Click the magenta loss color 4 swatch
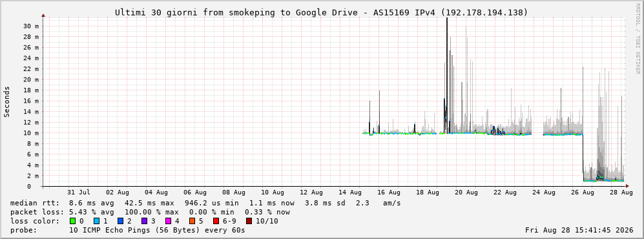The height and width of the screenshot is (239, 644). pyautogui.click(x=168, y=221)
